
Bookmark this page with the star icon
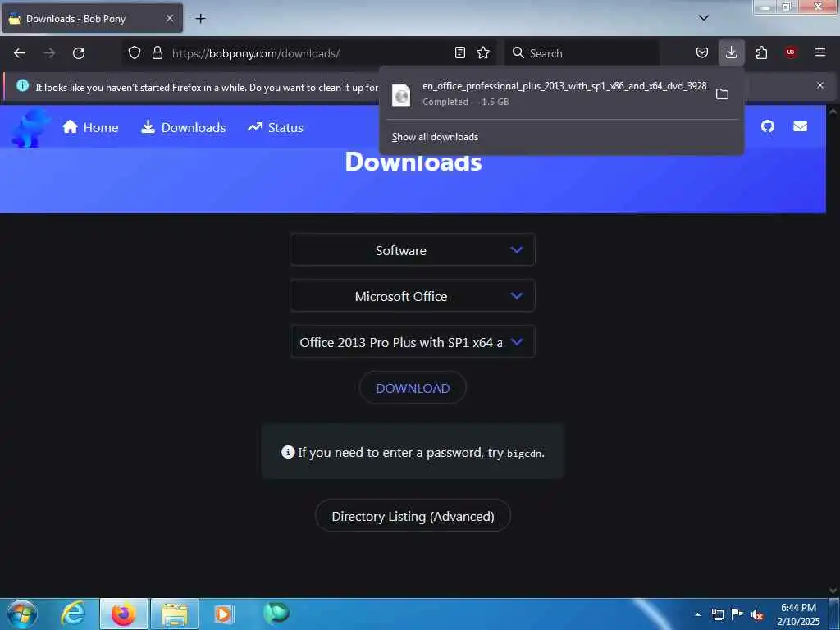coord(483,53)
